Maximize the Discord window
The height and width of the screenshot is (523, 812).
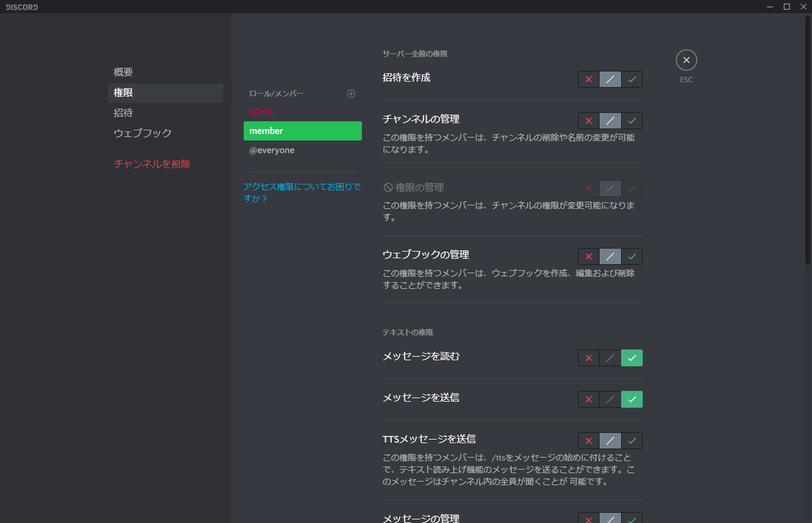coord(787,7)
